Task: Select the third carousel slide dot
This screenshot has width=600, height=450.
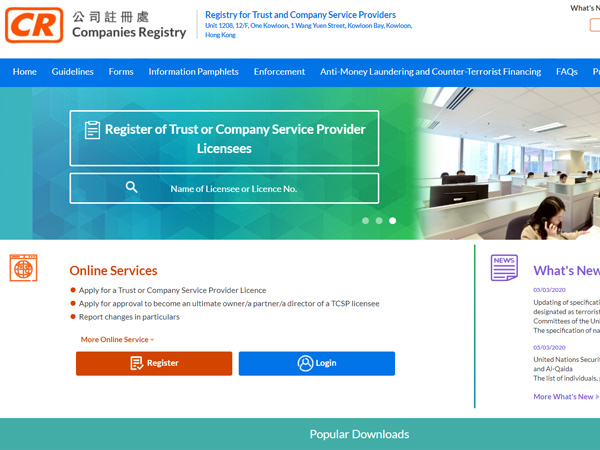Action: coord(392,220)
